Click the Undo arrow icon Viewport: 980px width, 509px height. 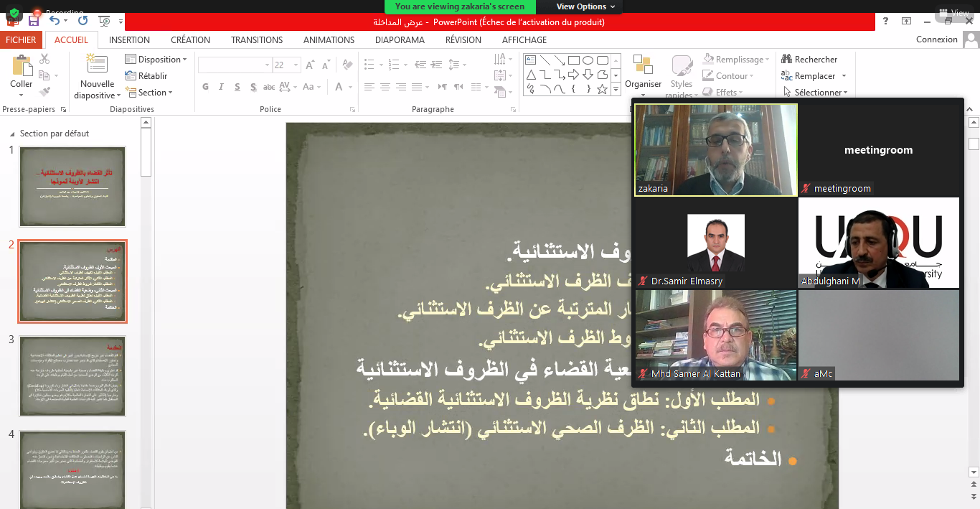tap(55, 21)
